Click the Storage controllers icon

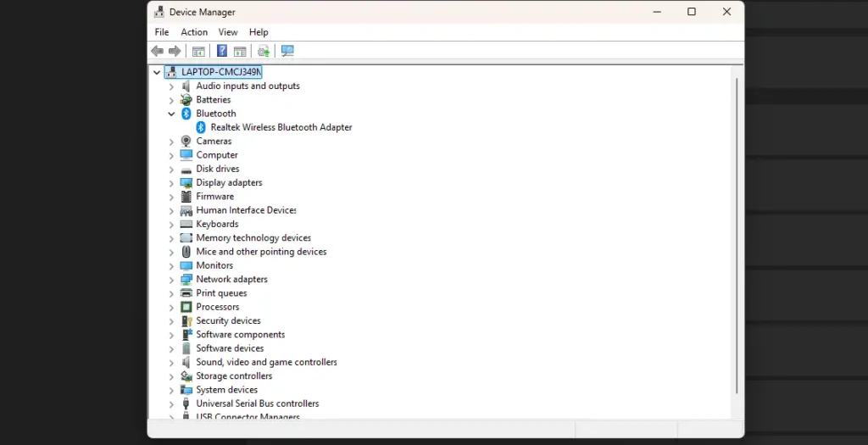point(186,376)
